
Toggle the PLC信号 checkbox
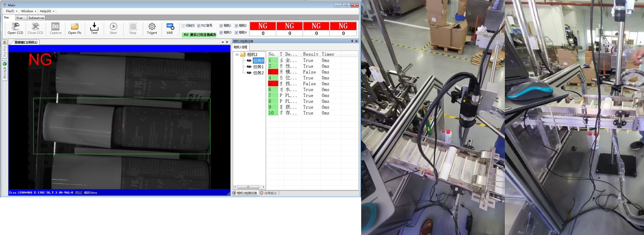199,26
